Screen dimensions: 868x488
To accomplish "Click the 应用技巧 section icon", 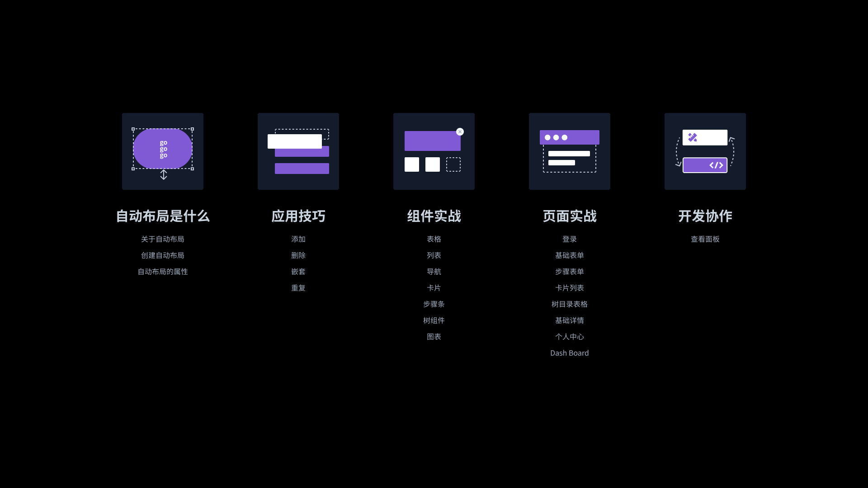I will point(298,151).
